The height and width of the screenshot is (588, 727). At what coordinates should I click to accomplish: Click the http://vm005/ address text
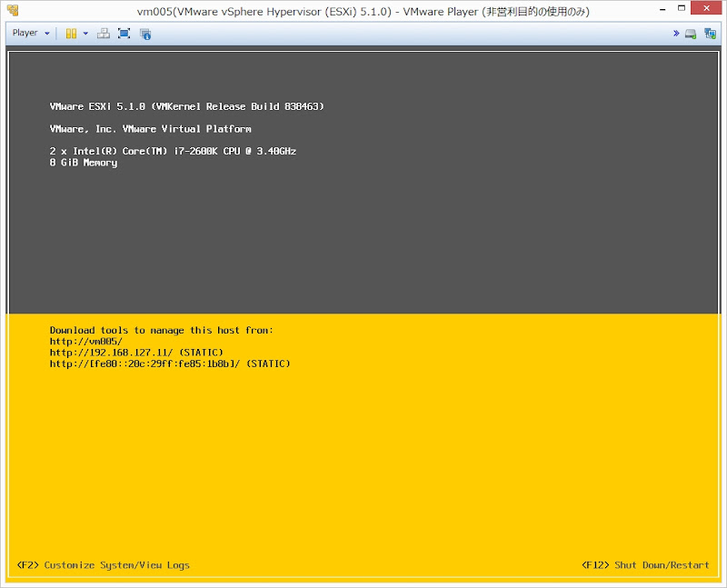[86, 342]
